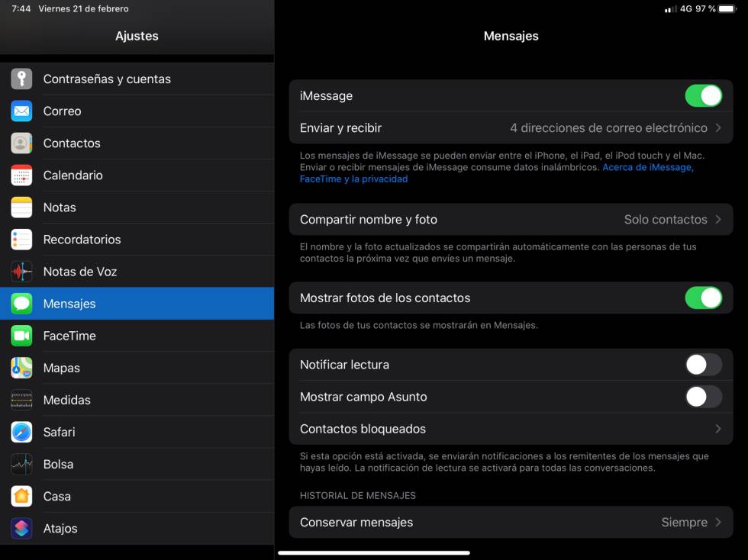Tap the Atajos shortcuts icon
Image resolution: width=748 pixels, height=560 pixels.
pyautogui.click(x=21, y=529)
